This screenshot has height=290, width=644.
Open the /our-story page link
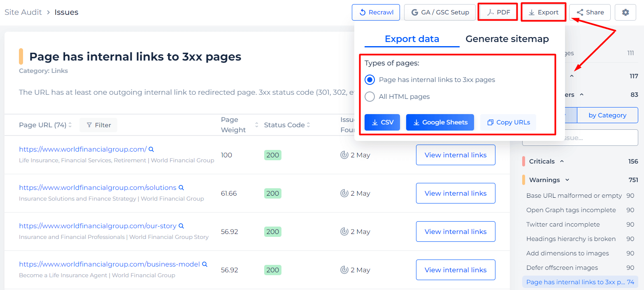click(x=98, y=226)
